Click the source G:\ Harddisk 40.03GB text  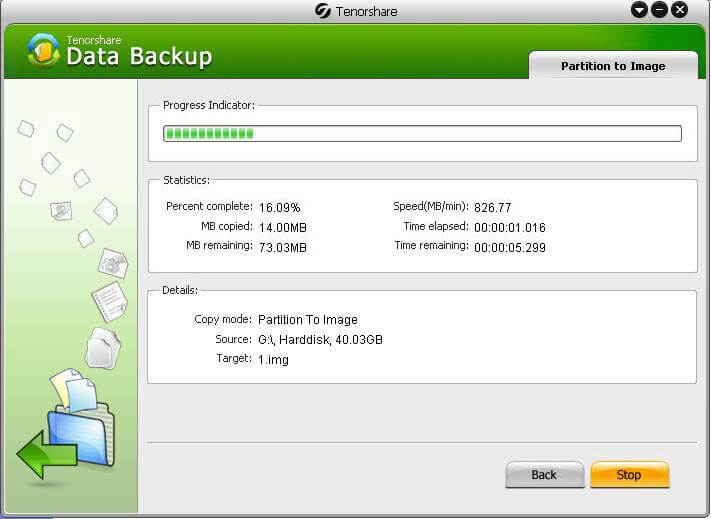(x=320, y=340)
